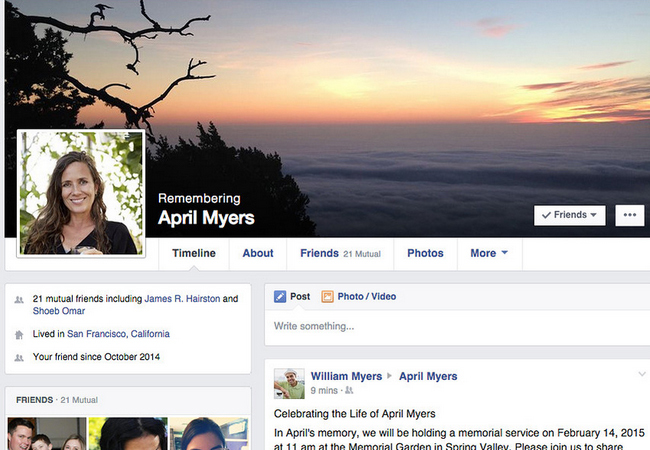
Task: Open Shoeb Omar's profile link
Action: tap(59, 311)
